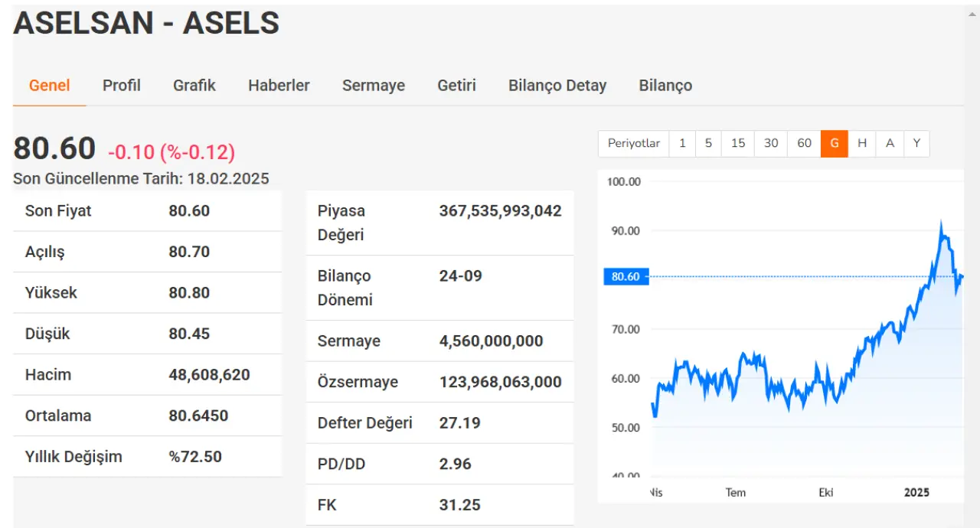Click the red -0.10 (%-0.12) change
The width and height of the screenshot is (980, 528).
tap(171, 152)
